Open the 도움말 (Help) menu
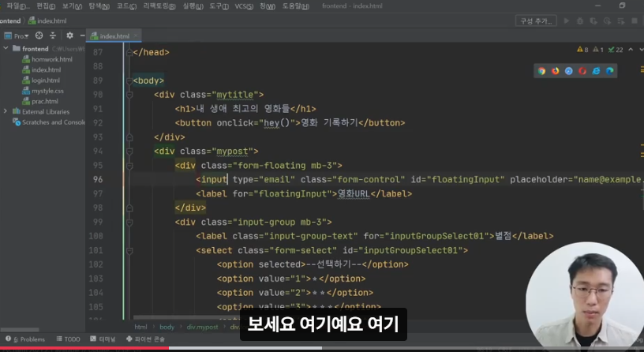 tap(295, 6)
